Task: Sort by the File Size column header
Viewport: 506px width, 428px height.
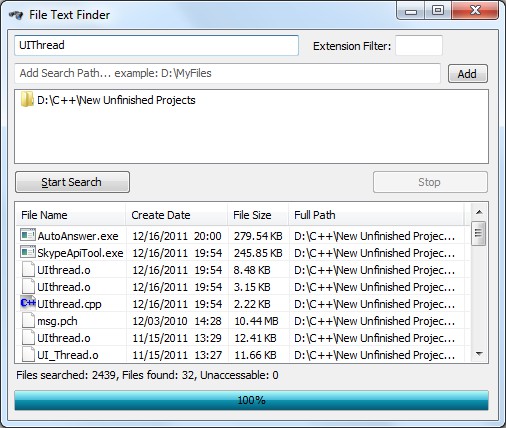Action: [x=258, y=215]
